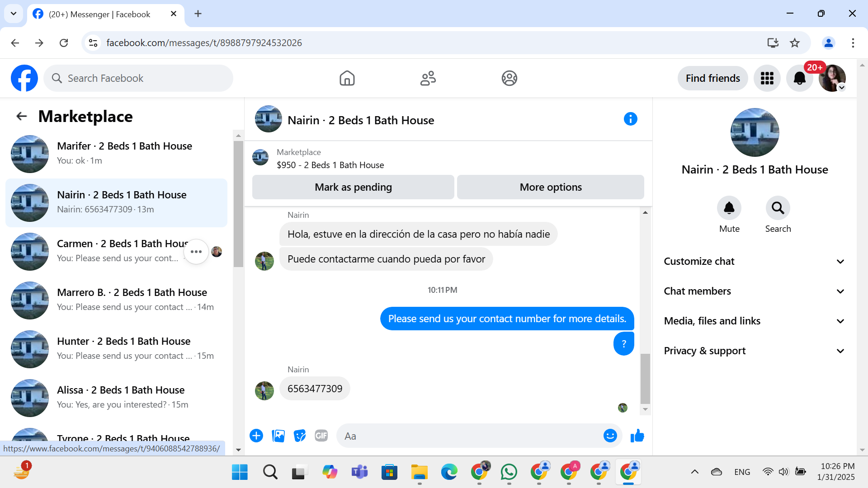This screenshot has width=868, height=488.
Task: Select Nairin conversation in list
Action: [116, 203]
